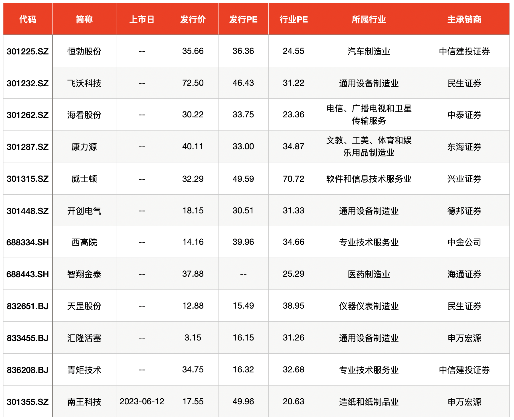Click the 代码 column header
The width and height of the screenshot is (514, 420).
[28, 19]
